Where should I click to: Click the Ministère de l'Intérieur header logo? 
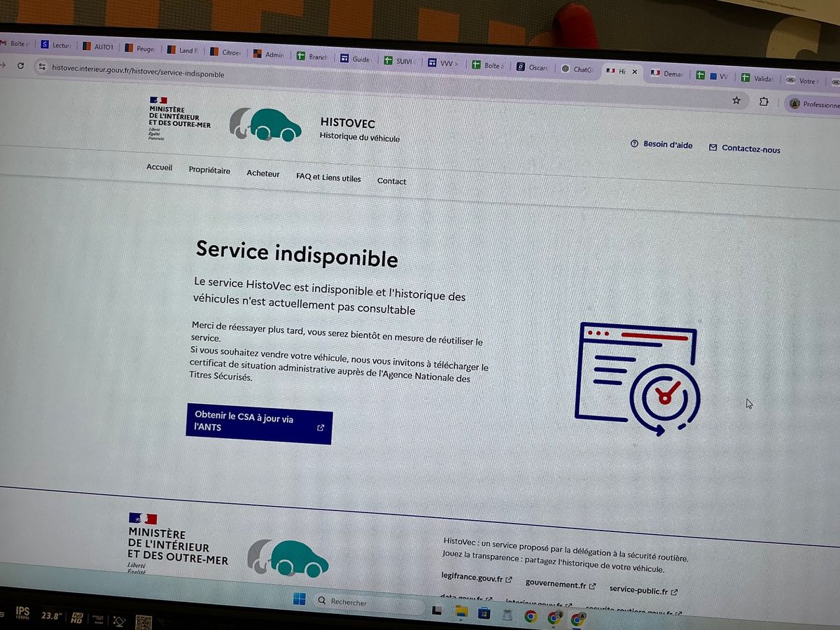[x=179, y=118]
